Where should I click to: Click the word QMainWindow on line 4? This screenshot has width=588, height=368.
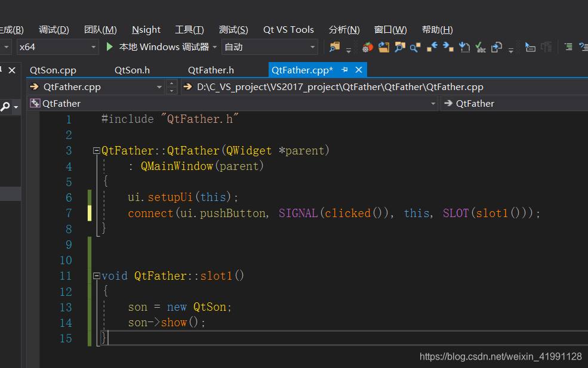177,166
